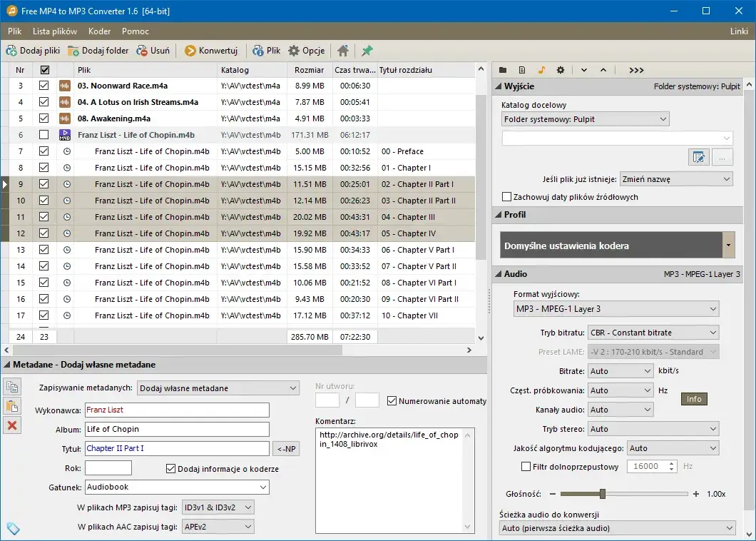756x541 pixels.
Task: Click the green pin icon
Action: point(367,51)
